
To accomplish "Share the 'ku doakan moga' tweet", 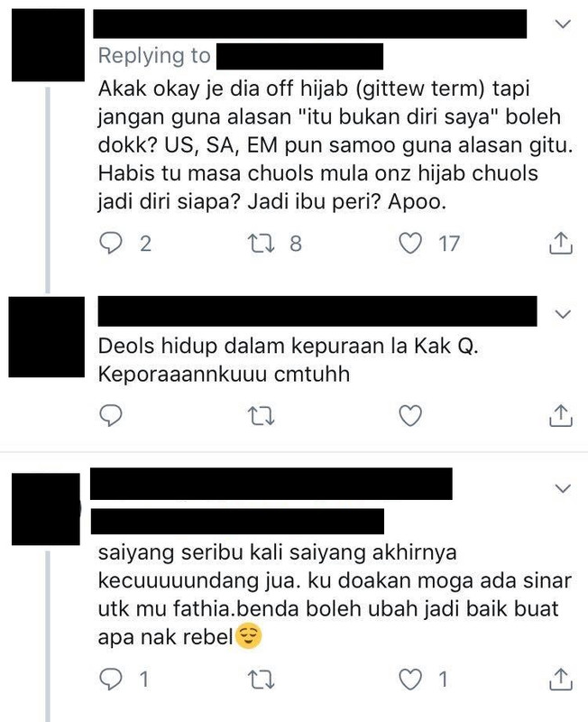I will tap(560, 680).
